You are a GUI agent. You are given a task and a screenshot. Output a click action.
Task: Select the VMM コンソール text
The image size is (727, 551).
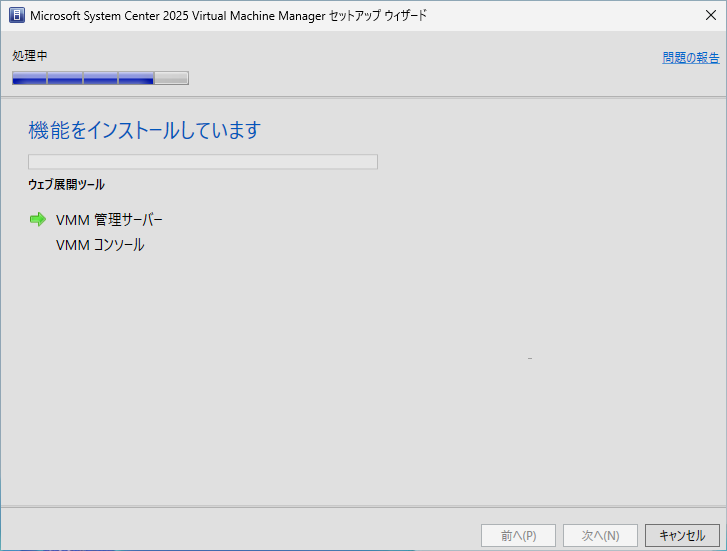click(100, 245)
